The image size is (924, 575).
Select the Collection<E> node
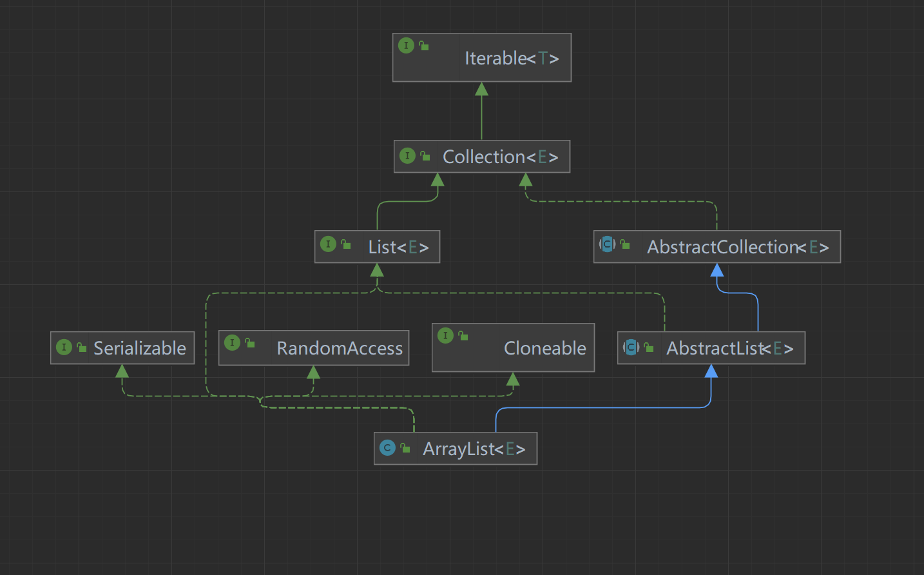click(482, 157)
